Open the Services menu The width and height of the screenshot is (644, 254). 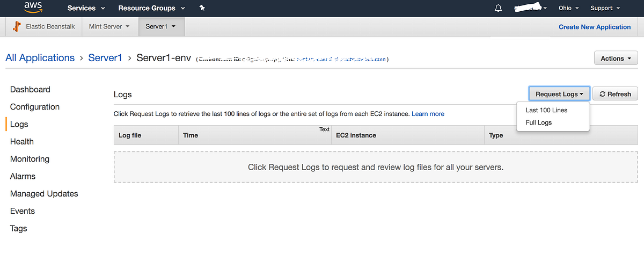click(86, 8)
